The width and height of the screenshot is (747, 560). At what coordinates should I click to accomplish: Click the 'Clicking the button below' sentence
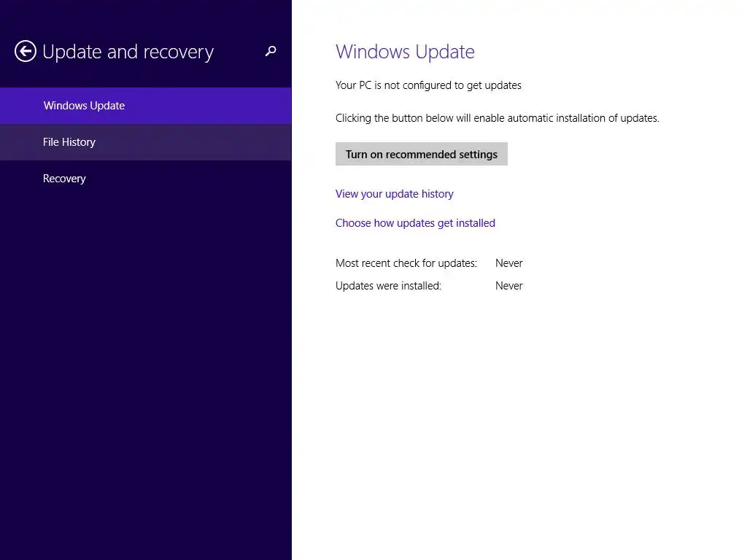pyautogui.click(x=498, y=118)
